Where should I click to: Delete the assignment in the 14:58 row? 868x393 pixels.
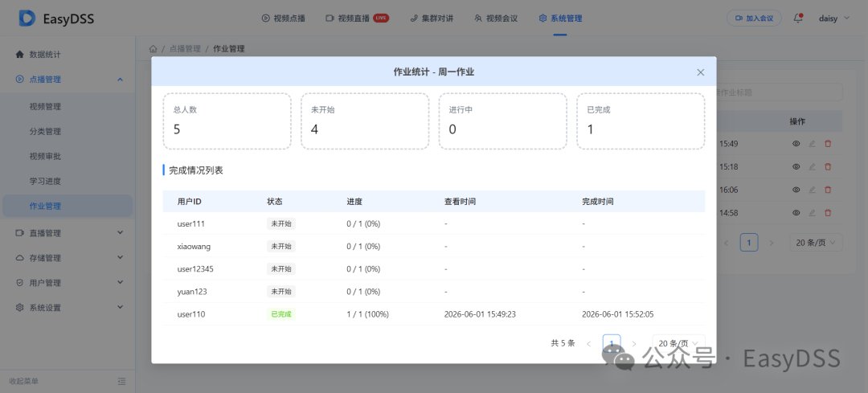(828, 212)
